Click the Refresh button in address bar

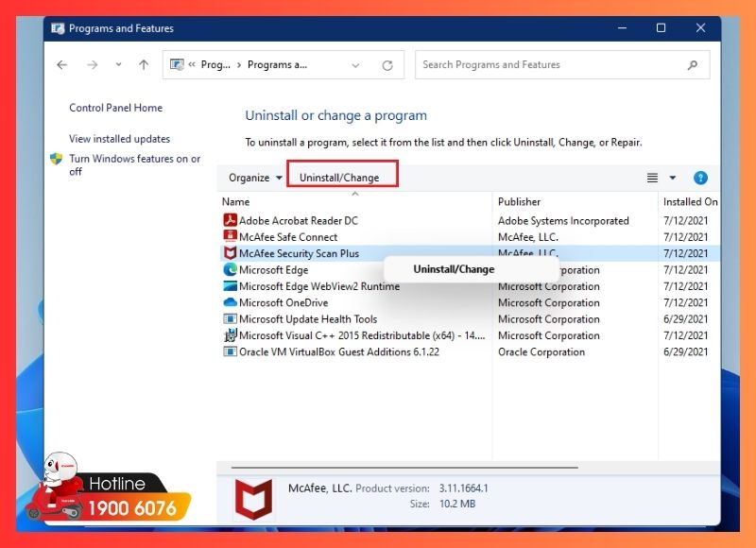pos(387,65)
